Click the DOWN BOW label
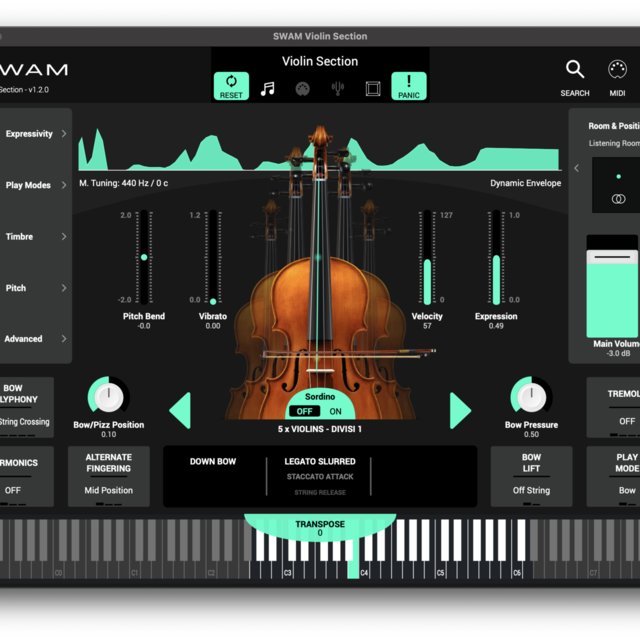Image resolution: width=640 pixels, height=640 pixels. click(213, 462)
